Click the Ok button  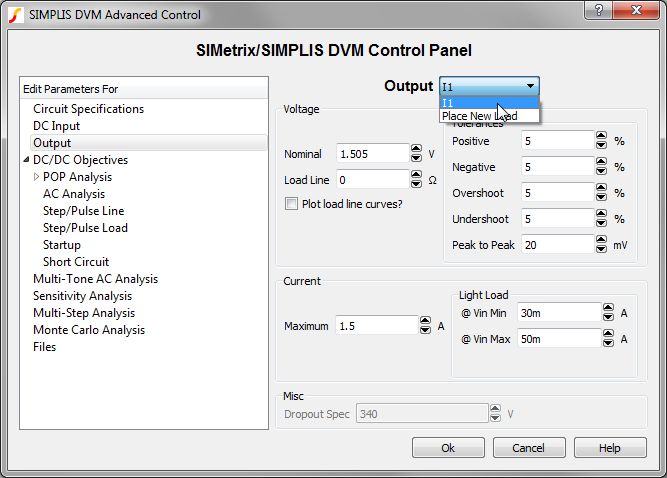click(448, 447)
